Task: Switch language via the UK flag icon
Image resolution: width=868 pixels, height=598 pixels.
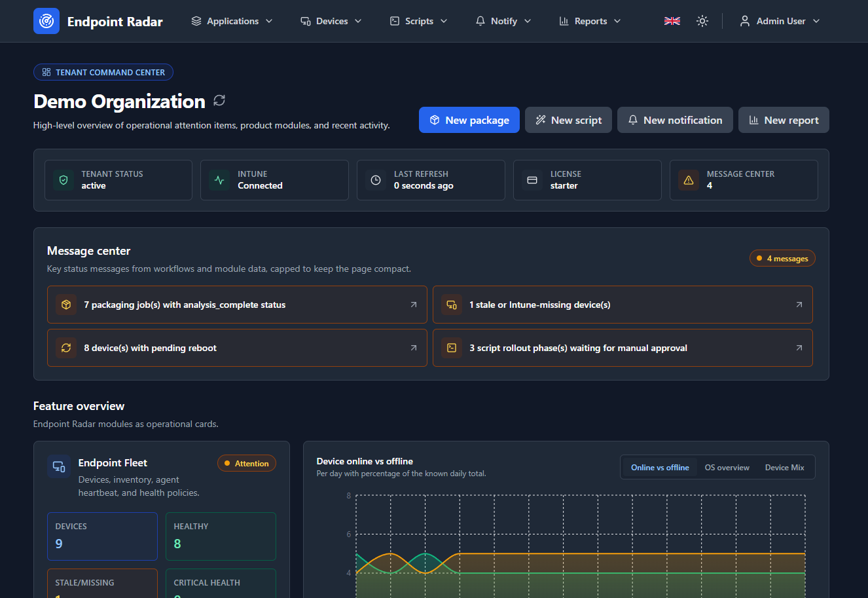Action: click(672, 21)
